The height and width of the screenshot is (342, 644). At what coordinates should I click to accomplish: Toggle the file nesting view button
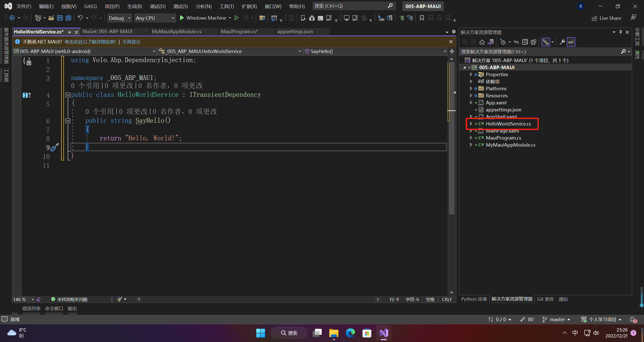[x=546, y=42]
